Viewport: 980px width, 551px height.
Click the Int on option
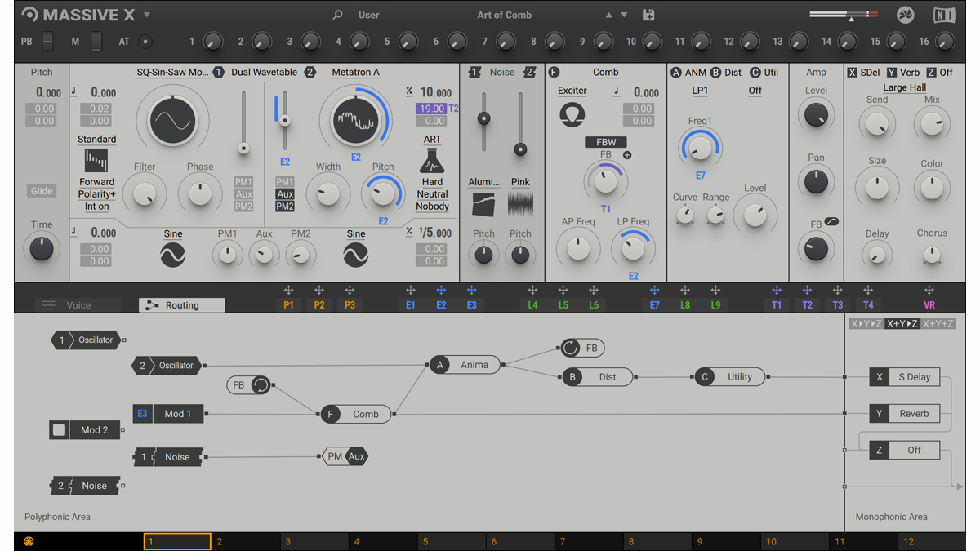pyautogui.click(x=97, y=207)
